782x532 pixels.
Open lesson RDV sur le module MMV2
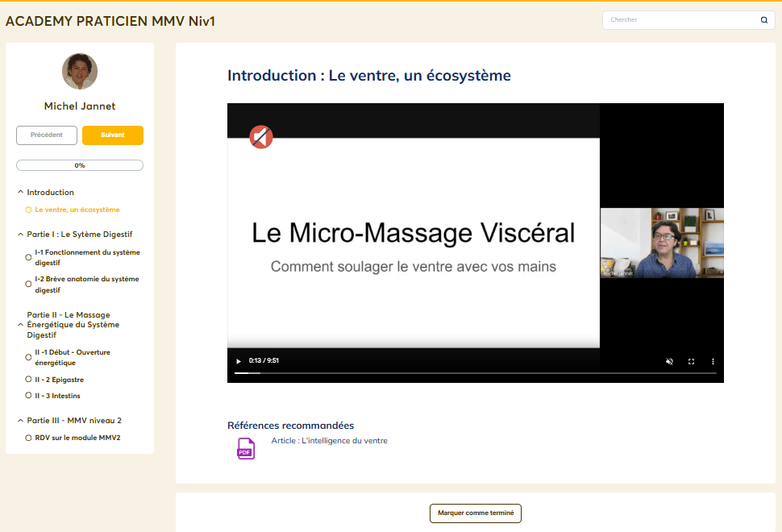click(78, 438)
